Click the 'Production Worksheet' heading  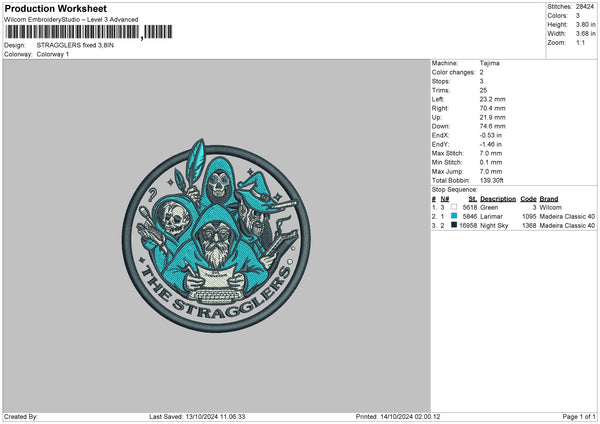point(56,8)
